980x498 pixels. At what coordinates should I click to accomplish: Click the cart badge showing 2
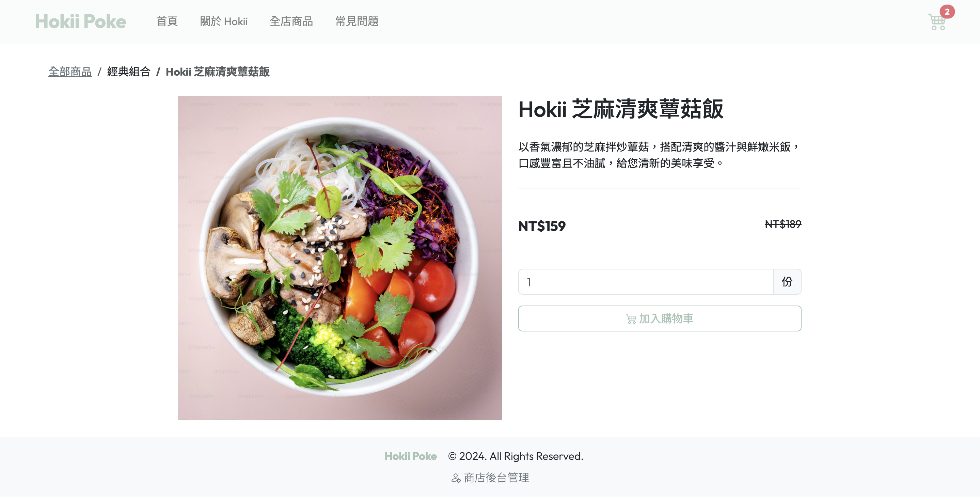[x=947, y=12]
